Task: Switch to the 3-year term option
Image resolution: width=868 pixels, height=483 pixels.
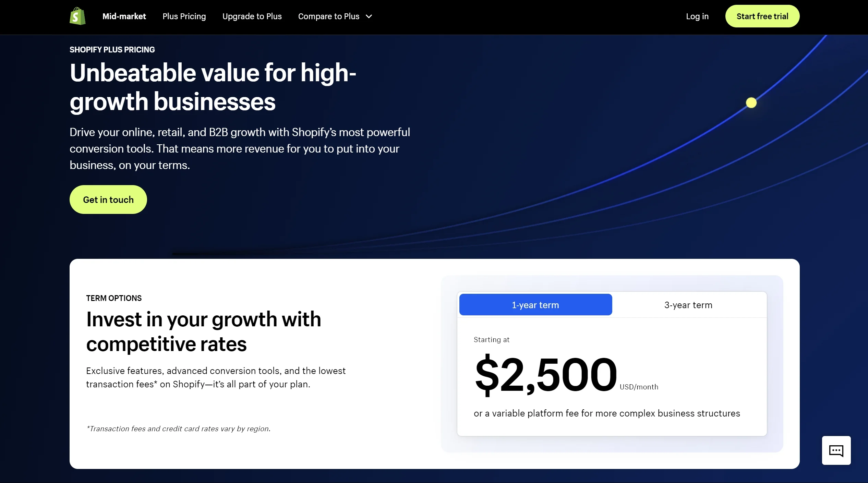Action: pyautogui.click(x=688, y=304)
